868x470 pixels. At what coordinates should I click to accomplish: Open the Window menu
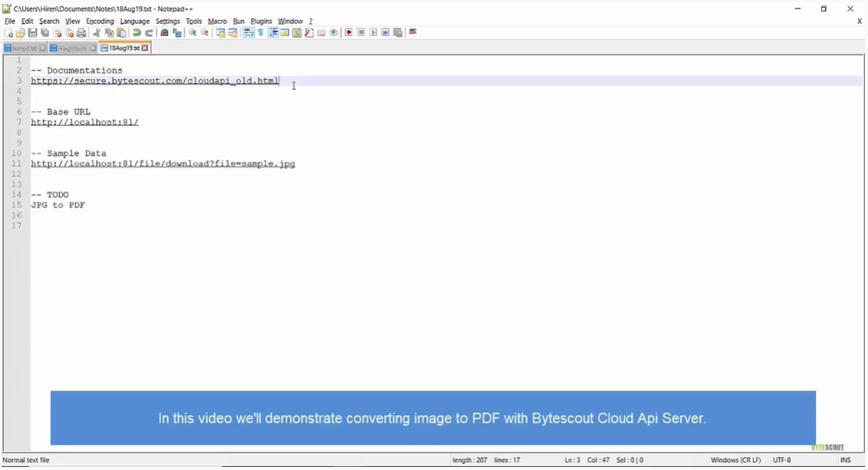pos(290,21)
